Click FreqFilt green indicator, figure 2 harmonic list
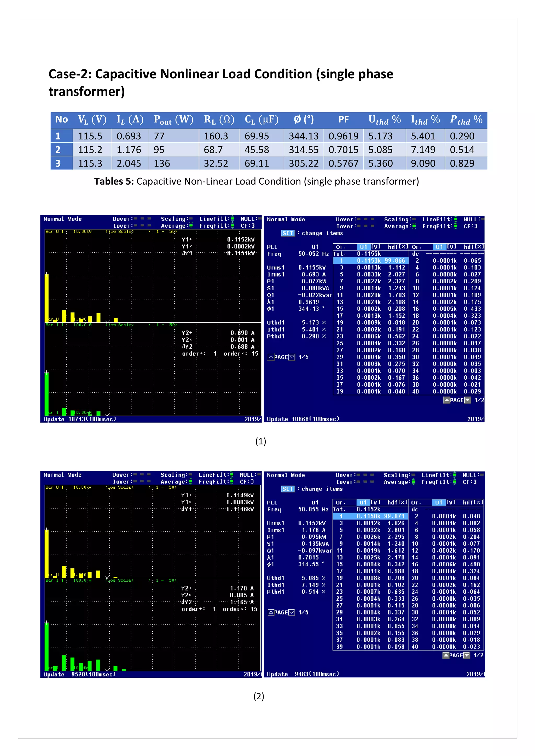The height and width of the screenshot is (756, 535). coord(455,482)
